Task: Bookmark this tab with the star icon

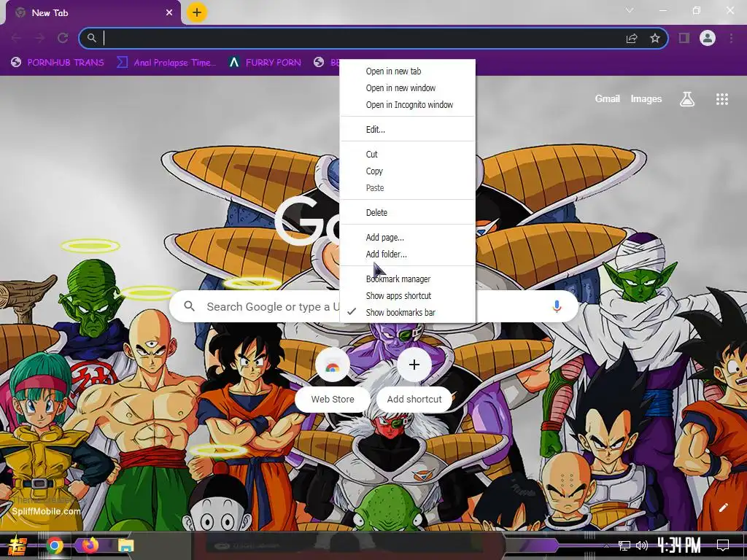Action: (x=655, y=38)
